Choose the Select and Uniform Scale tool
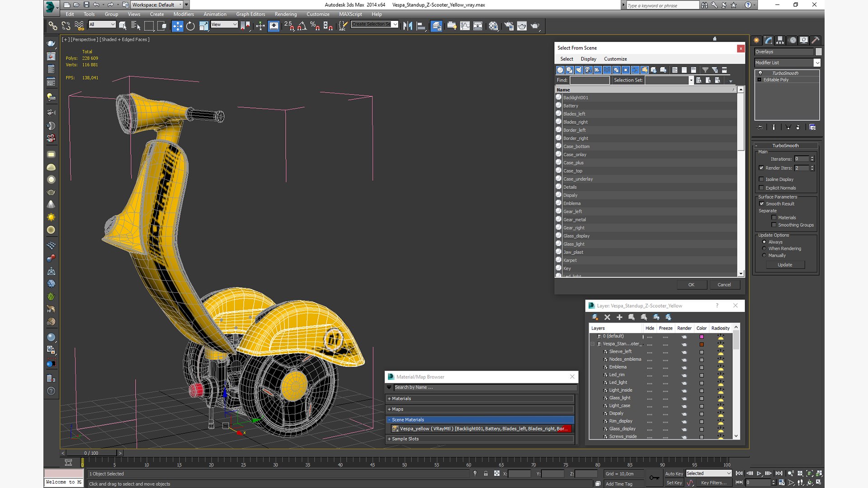868x488 pixels. (203, 26)
